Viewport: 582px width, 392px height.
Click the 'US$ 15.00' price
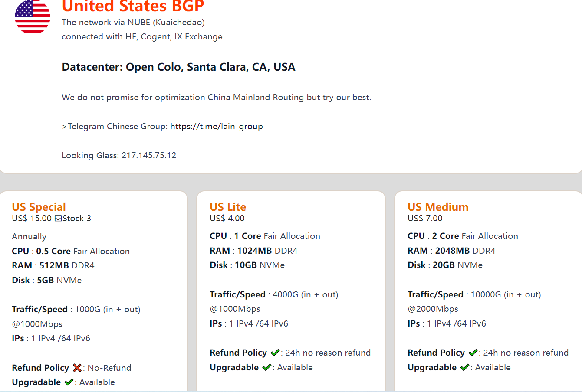[x=32, y=218]
